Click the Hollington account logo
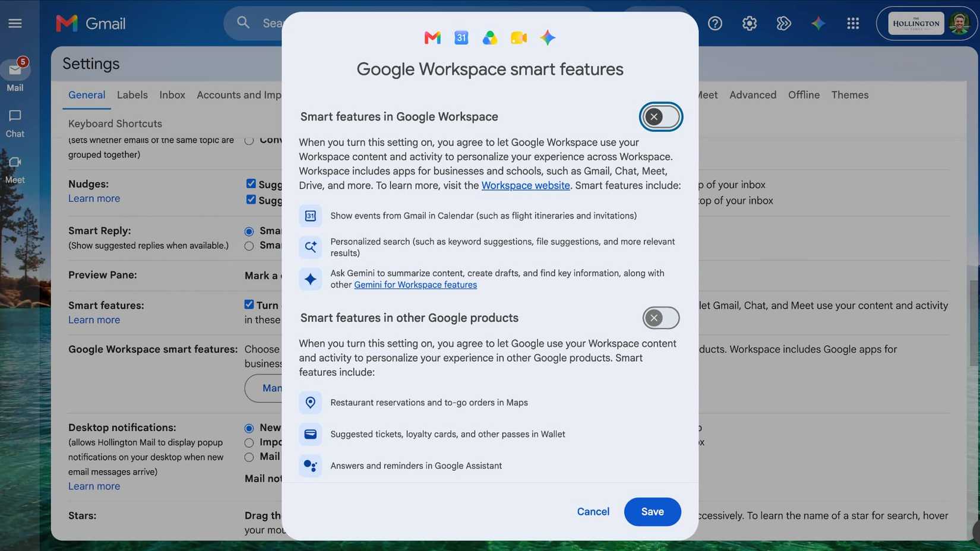Viewport: 980px width, 551px height. (916, 23)
